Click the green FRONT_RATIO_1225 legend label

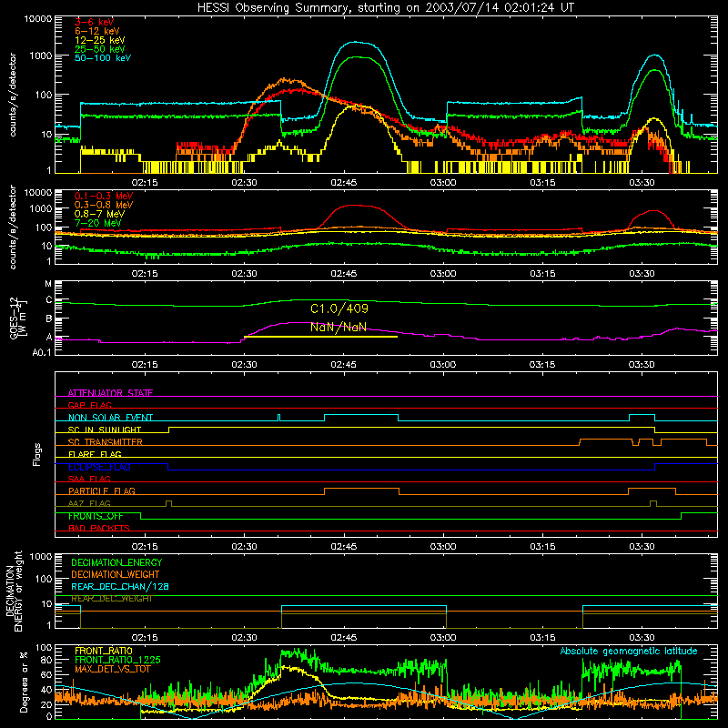[117, 660]
